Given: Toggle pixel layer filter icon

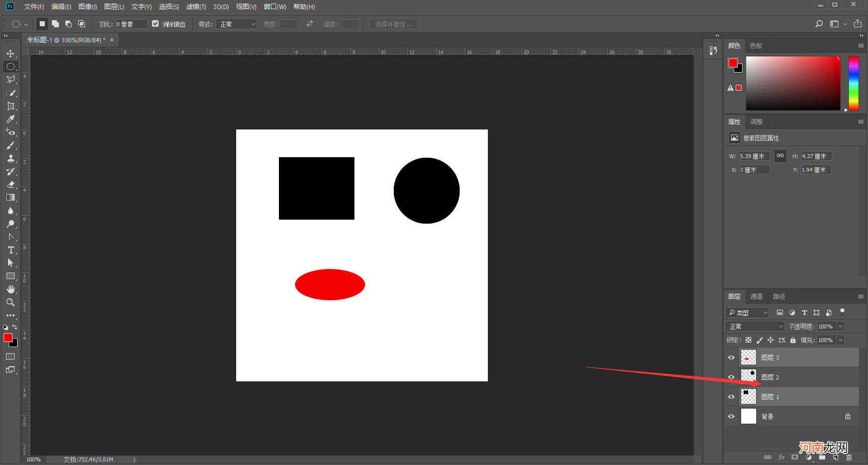Looking at the screenshot, I should point(780,312).
